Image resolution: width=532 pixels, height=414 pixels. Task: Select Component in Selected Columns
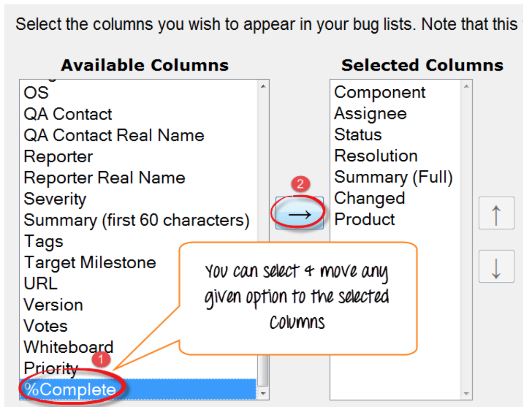[379, 92]
